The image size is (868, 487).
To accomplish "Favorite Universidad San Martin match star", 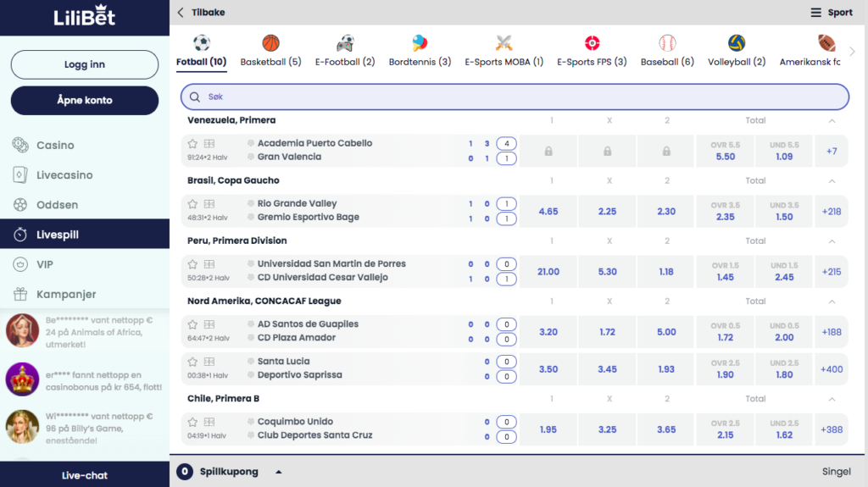I will (x=192, y=264).
